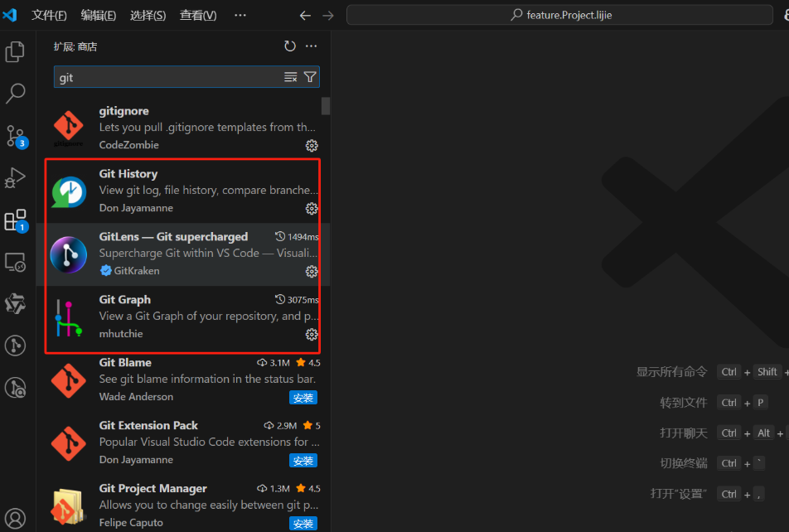Image resolution: width=789 pixels, height=532 pixels.
Task: Open the Accounts icon in activity bar
Action: [x=15, y=518]
